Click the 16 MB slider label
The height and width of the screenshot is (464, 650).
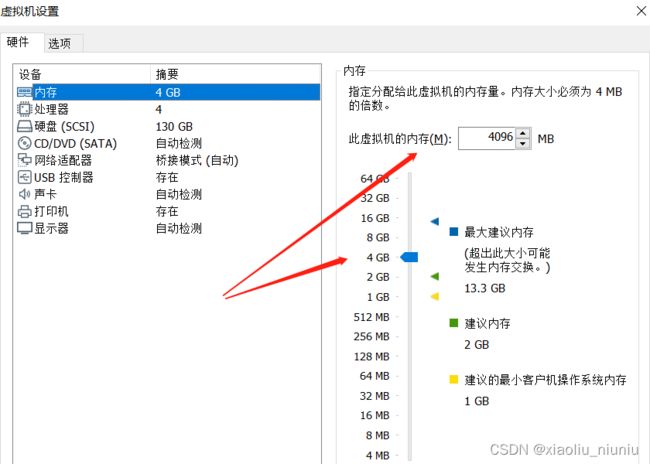(x=374, y=415)
